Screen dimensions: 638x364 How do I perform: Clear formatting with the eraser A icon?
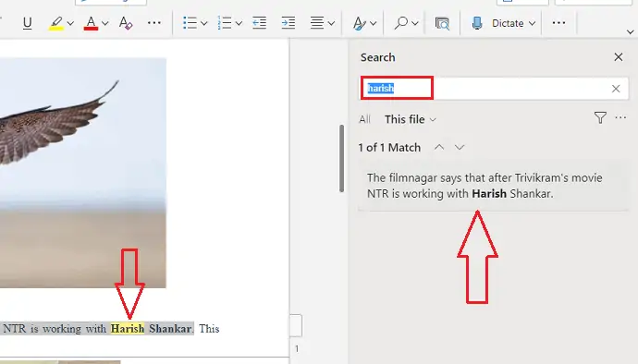coord(126,23)
